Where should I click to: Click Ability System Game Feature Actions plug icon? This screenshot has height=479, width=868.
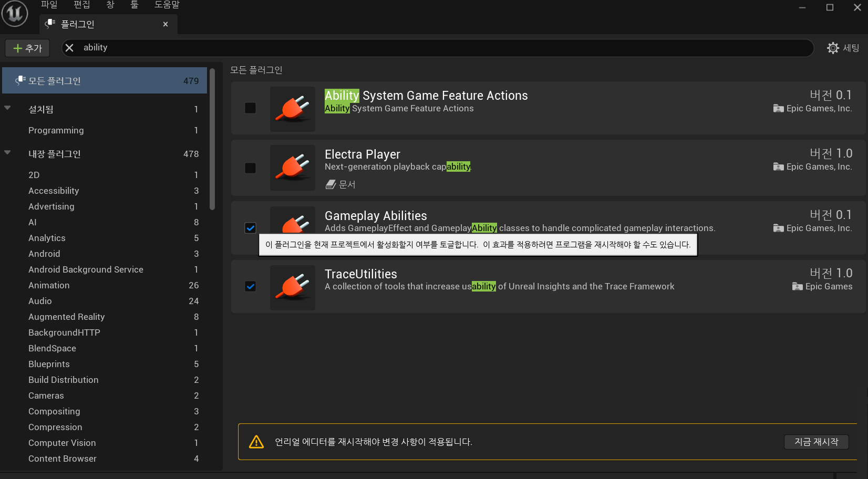click(x=293, y=109)
